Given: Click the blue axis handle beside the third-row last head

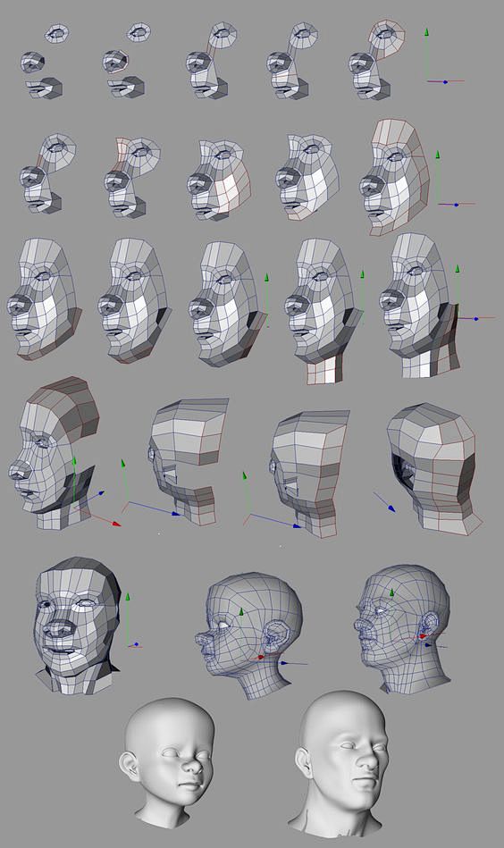Looking at the screenshot, I should pyautogui.click(x=476, y=318).
